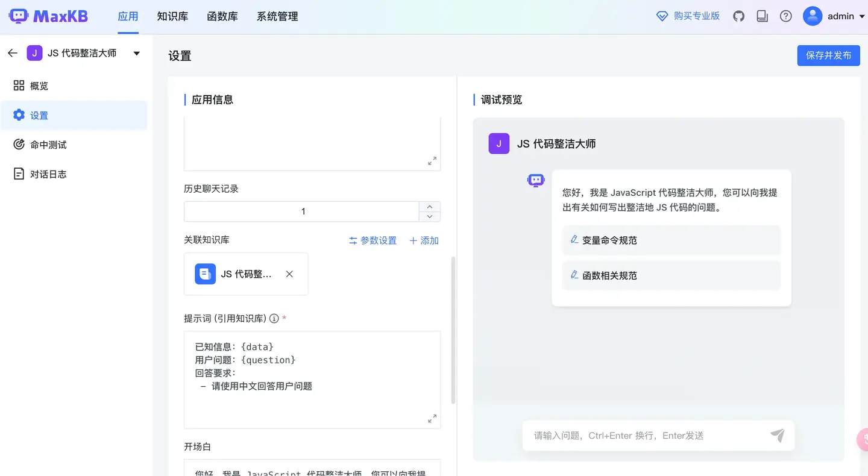The width and height of the screenshot is (868, 476).
Task: Switch to the 知识库 section
Action: 172,16
